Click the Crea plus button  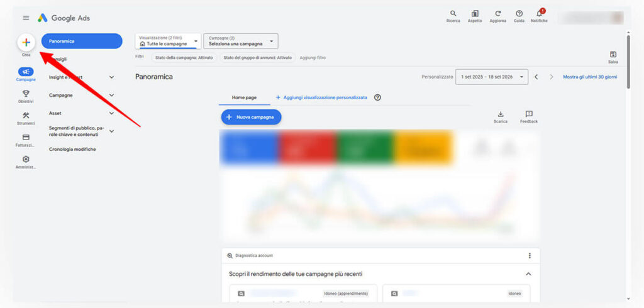point(26,42)
